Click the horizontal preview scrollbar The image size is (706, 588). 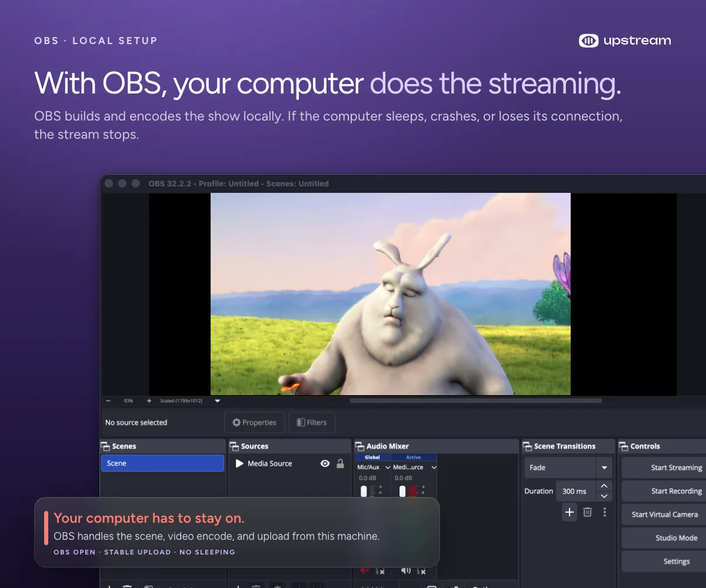(x=475, y=400)
